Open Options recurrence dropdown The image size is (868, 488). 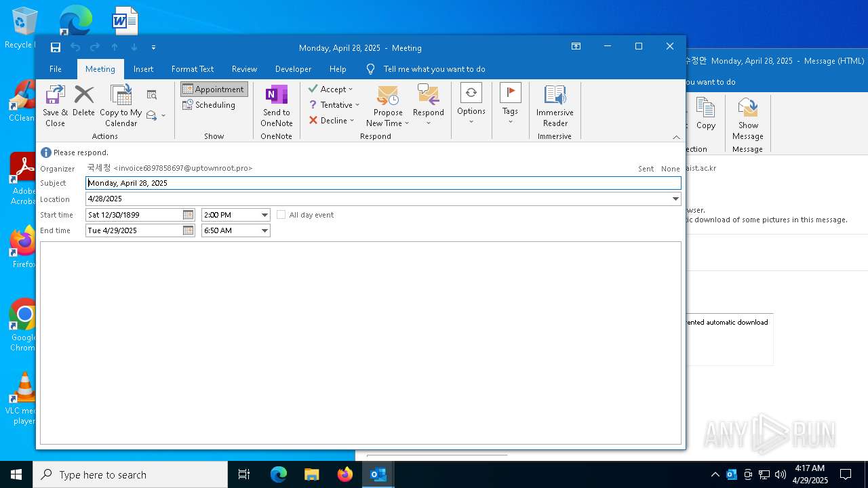(x=471, y=103)
